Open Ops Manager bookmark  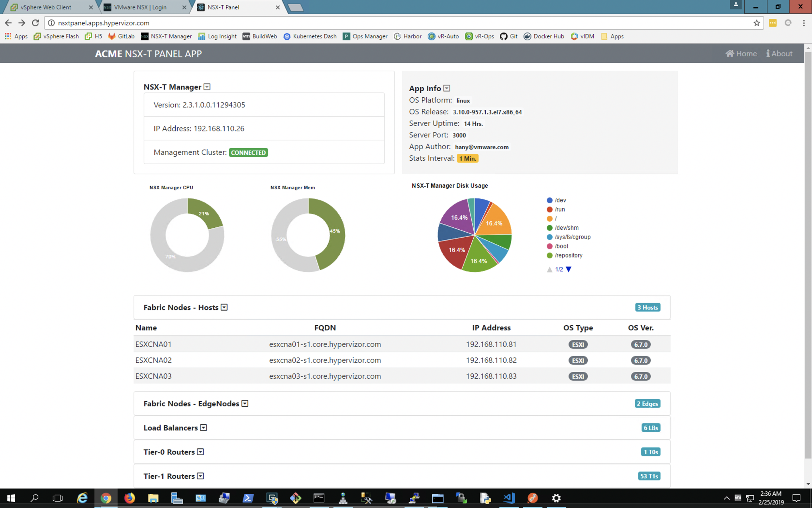pyautogui.click(x=365, y=36)
